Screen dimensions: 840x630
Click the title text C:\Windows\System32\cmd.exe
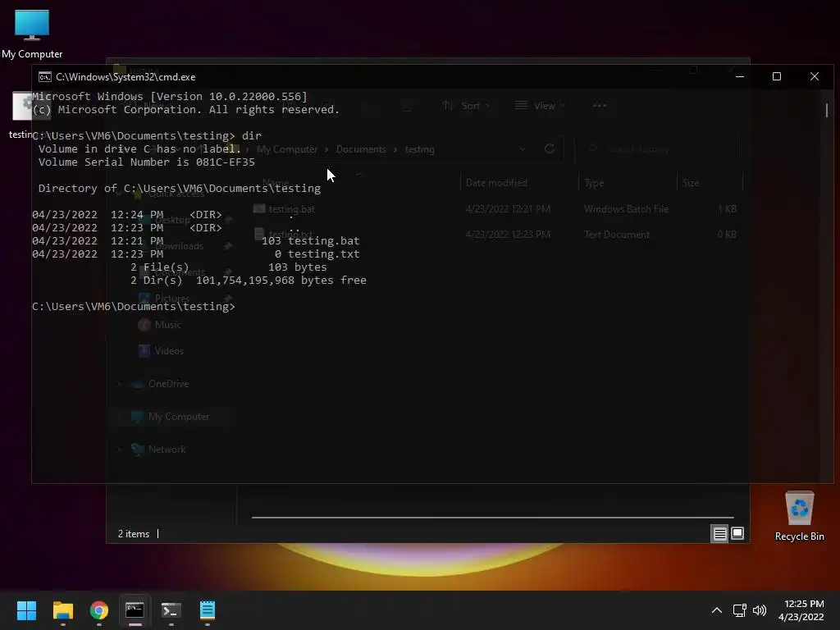tap(126, 77)
